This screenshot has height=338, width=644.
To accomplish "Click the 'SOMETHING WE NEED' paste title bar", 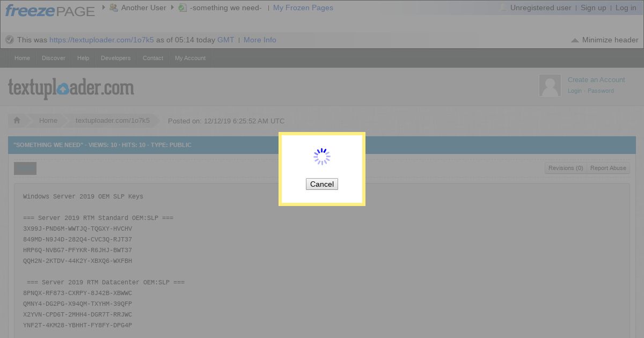I will point(322,145).
